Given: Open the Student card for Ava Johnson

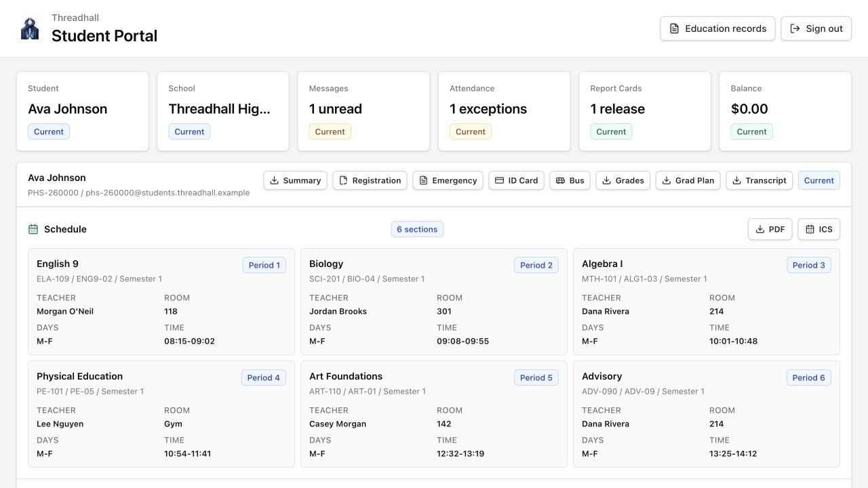Looking at the screenshot, I should [x=83, y=111].
